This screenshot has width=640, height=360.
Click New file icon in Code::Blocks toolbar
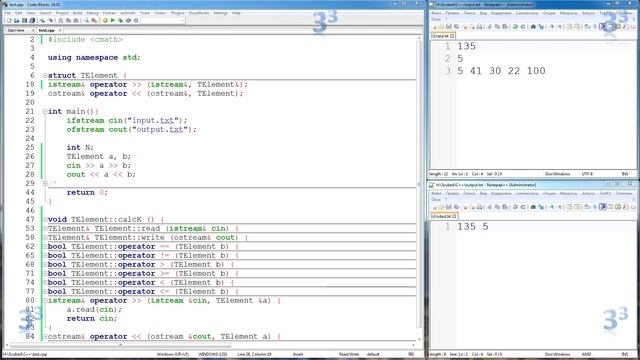click(x=9, y=20)
